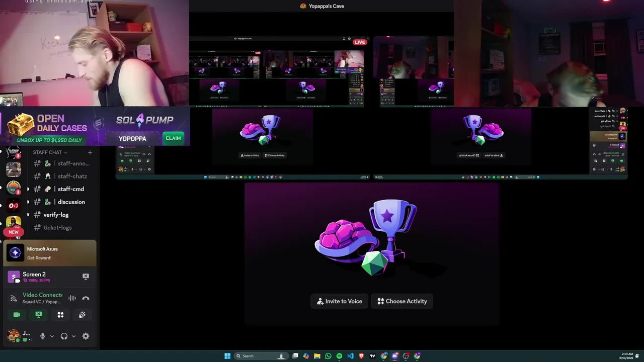This screenshot has height=362, width=644.
Task: Click the Yopappa's Cave title at top
Action: point(322,6)
